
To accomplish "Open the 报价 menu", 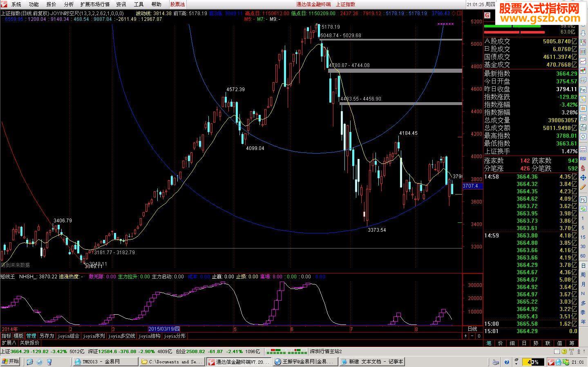I will 51,4.
